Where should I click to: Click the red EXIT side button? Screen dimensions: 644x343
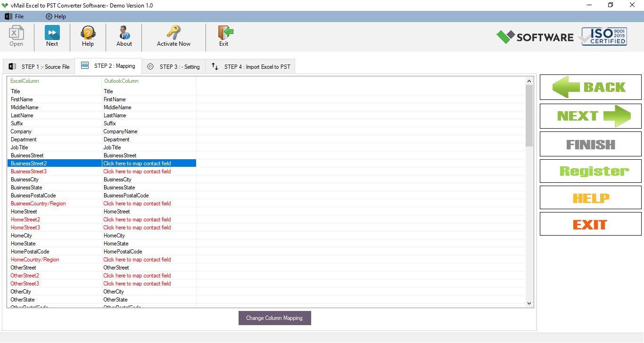click(x=590, y=224)
